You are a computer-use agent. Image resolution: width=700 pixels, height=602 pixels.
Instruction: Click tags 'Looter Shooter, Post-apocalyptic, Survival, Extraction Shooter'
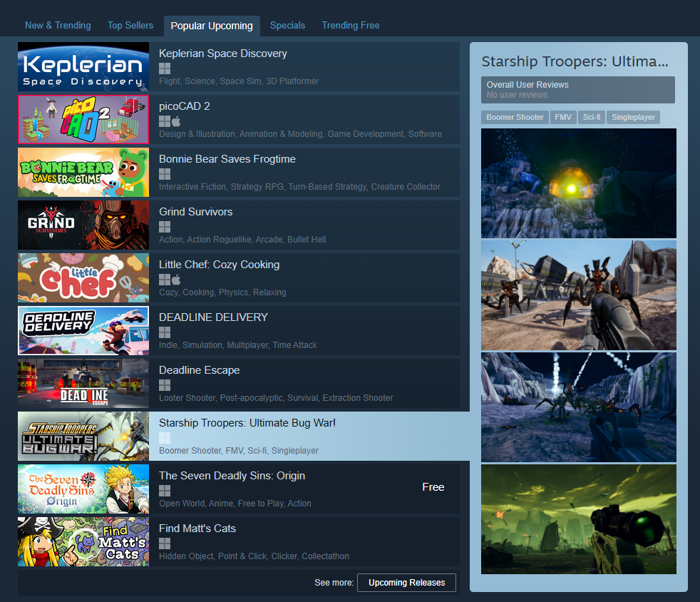[276, 398]
